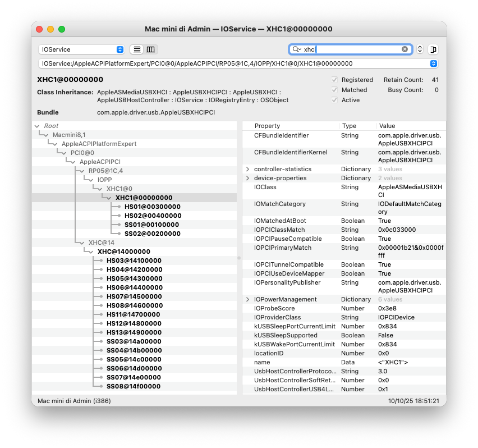Viewport: 478px width, 448px height.
Task: Select the kUSBWakePortCurrentLimit row
Action: click(x=344, y=344)
